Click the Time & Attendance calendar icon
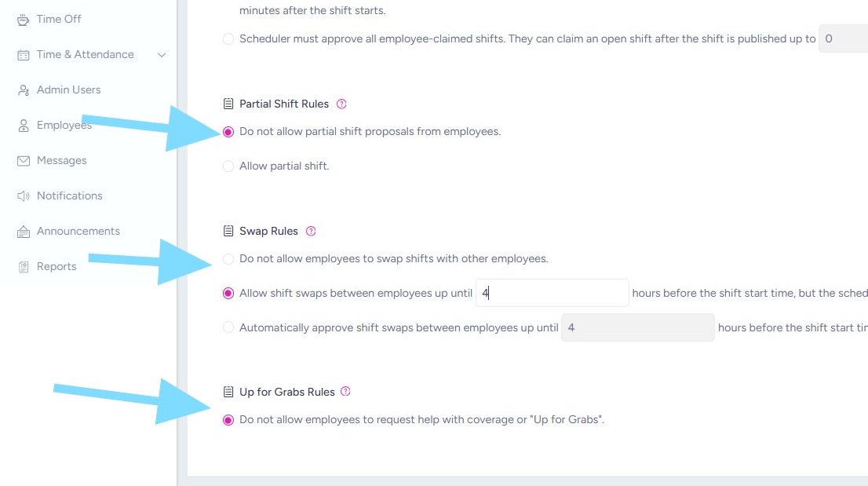Image resolution: width=868 pixels, height=486 pixels. point(23,55)
